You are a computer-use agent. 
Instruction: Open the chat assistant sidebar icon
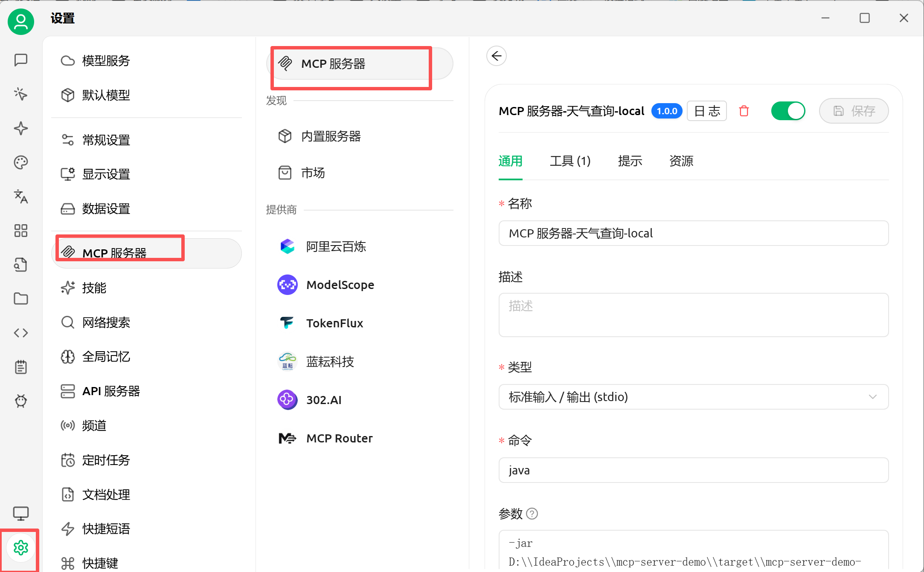pos(20,60)
